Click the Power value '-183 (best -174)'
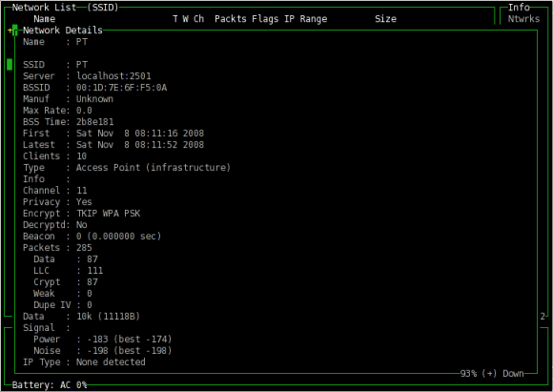553x392 pixels. pyautogui.click(x=130, y=340)
